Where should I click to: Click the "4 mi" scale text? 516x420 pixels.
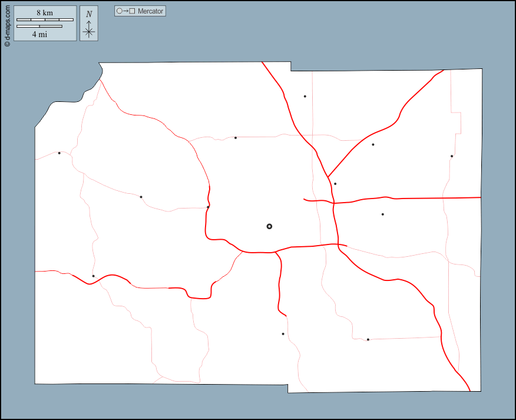(39, 34)
